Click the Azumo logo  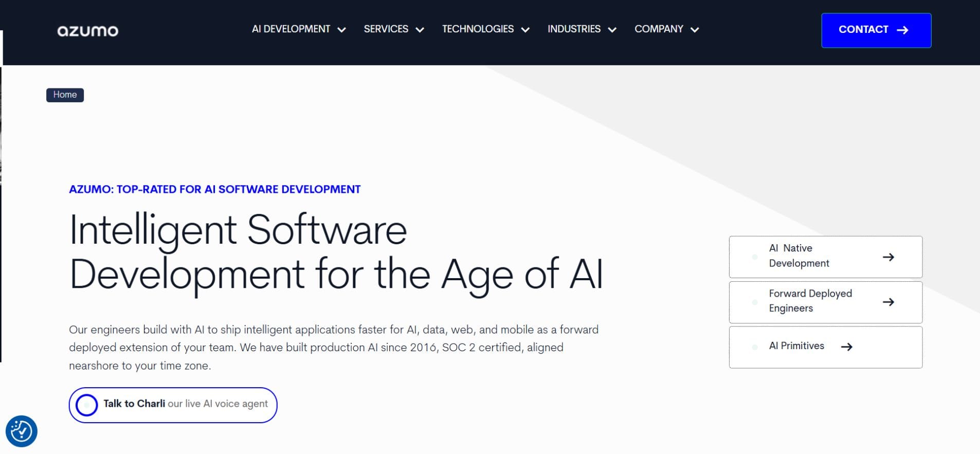(x=88, y=31)
